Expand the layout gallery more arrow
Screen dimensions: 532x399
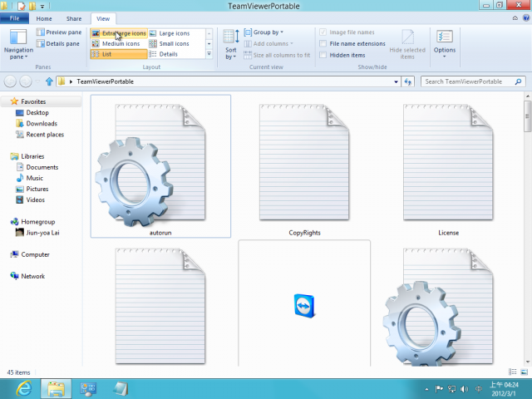[209, 54]
